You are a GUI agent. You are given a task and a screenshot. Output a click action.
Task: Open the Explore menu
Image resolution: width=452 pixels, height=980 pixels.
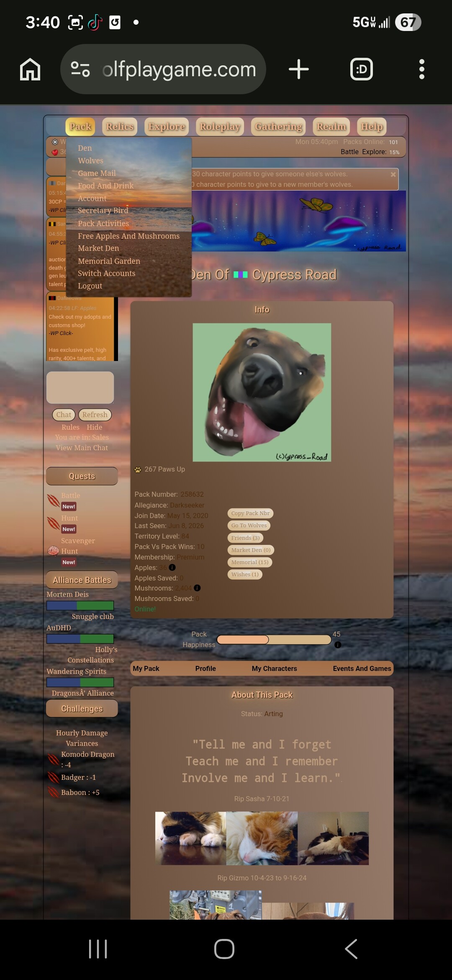[167, 126]
